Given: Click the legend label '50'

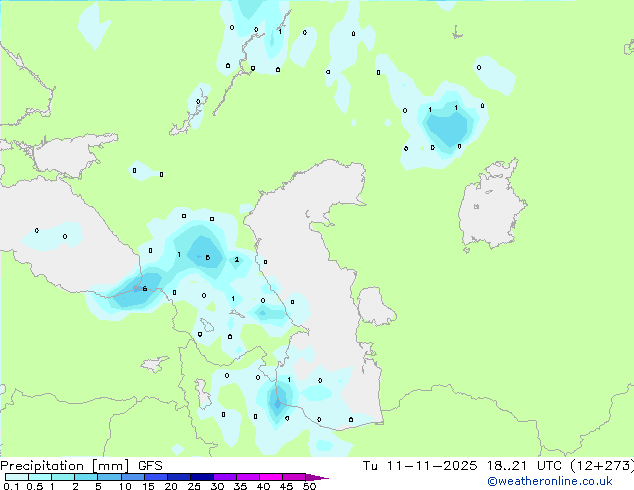Looking at the screenshot, I should pyautogui.click(x=309, y=486).
